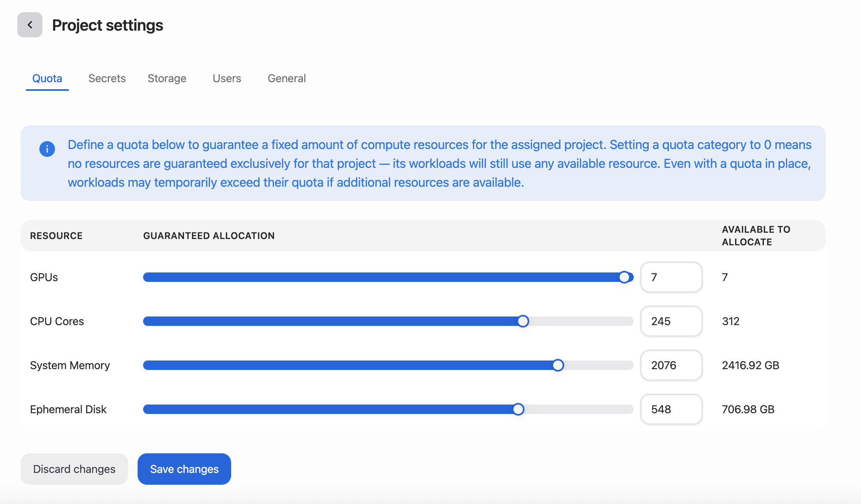Click the GPUs slider handle

[x=624, y=277]
